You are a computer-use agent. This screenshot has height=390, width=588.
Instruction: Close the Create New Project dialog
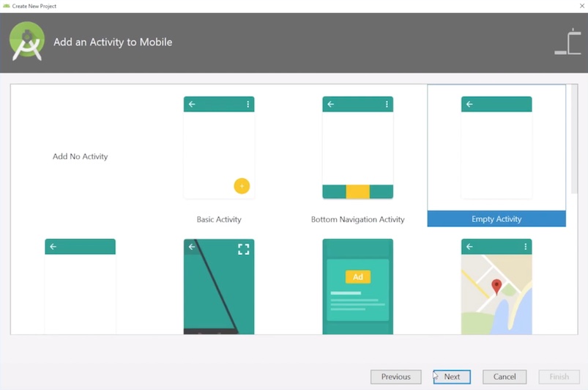(x=582, y=6)
